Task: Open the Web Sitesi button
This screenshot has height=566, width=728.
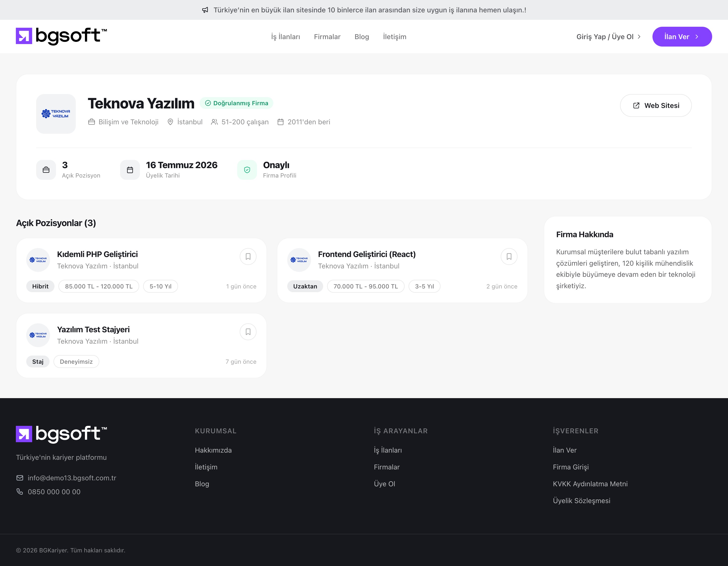Action: click(656, 105)
